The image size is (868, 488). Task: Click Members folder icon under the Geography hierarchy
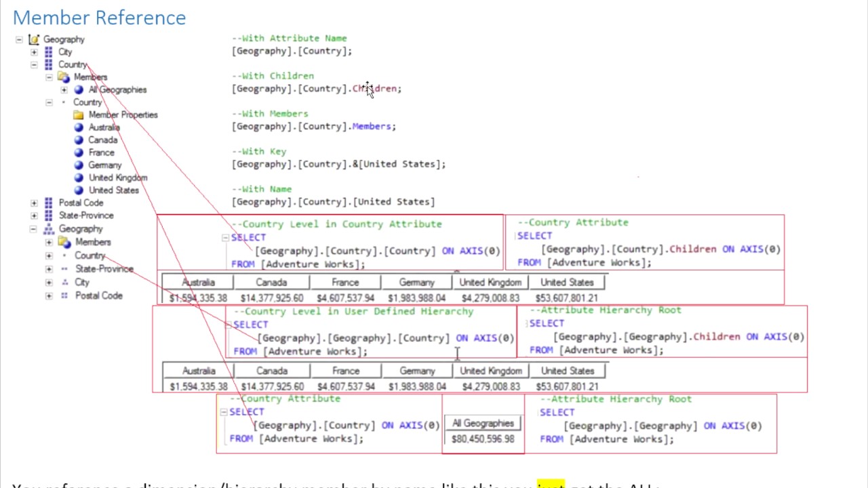[64, 242]
